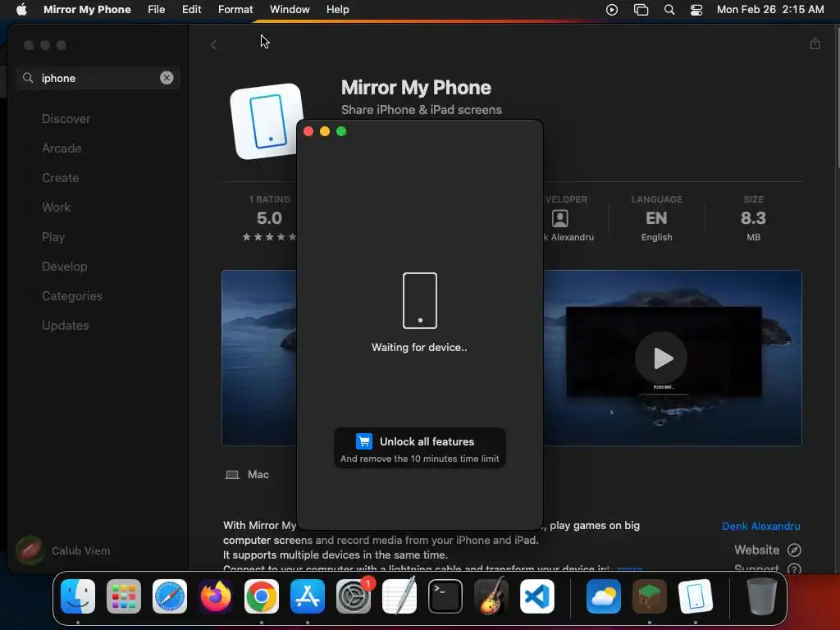This screenshot has height=630, width=840.
Task: Open Launchpad from the Dock
Action: coord(124,596)
